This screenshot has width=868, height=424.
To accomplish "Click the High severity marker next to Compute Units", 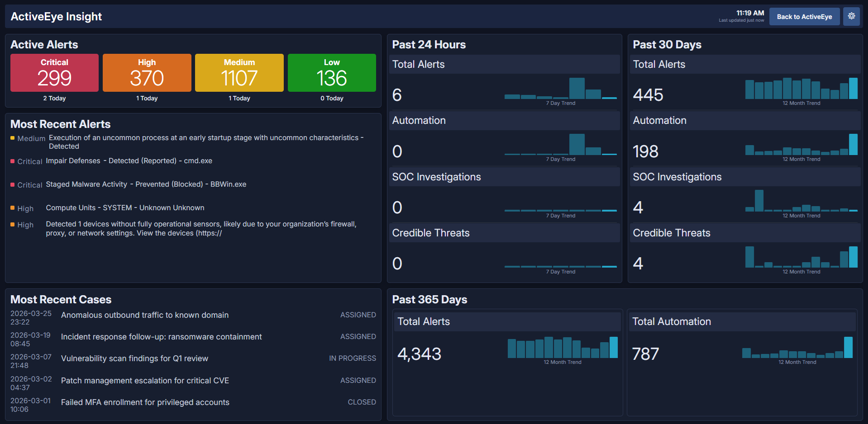I will [11, 208].
